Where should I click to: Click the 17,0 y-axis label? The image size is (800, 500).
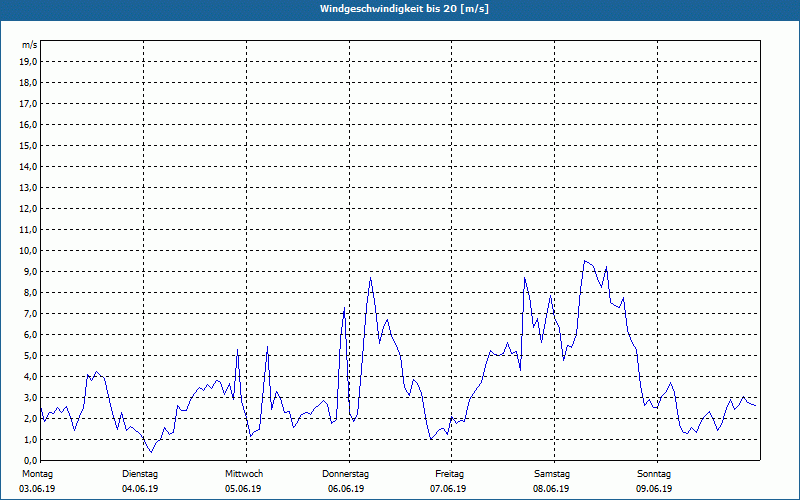click(x=28, y=104)
